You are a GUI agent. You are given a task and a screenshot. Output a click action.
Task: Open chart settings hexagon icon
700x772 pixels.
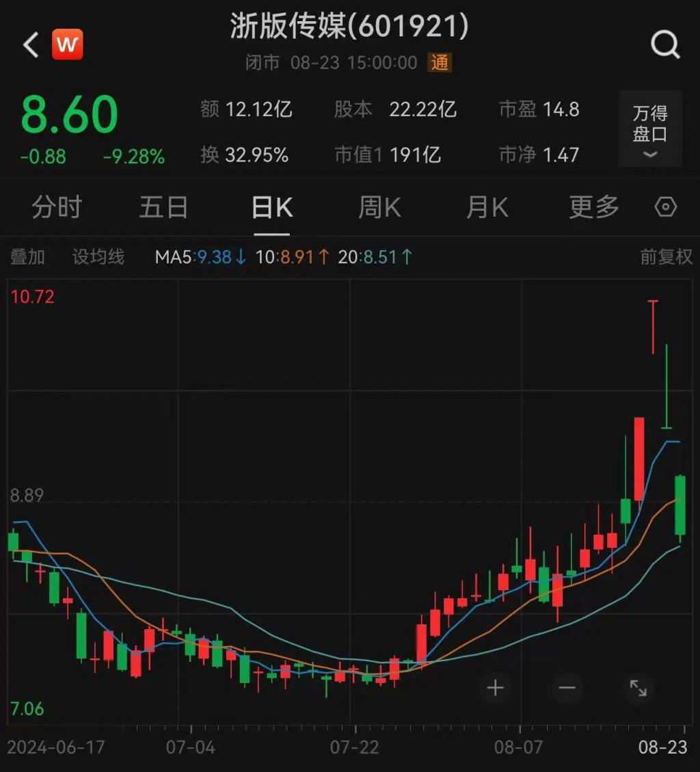(666, 207)
